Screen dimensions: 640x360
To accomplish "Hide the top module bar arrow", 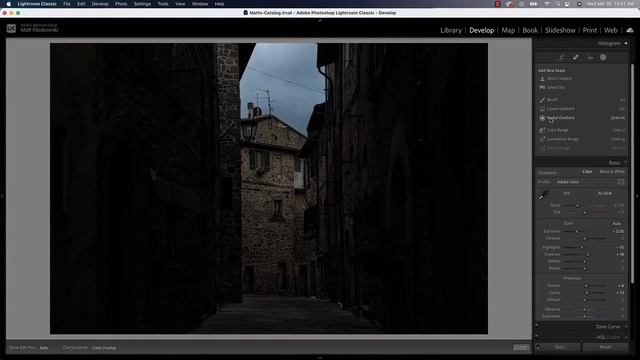I will (320, 20).
